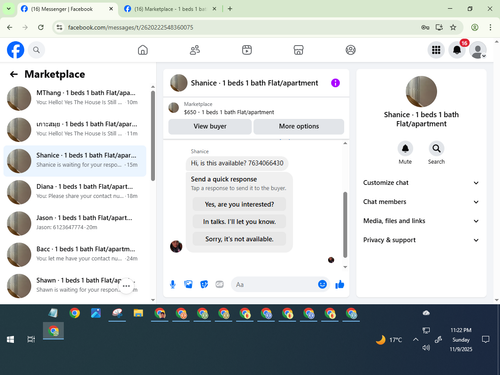Open taskbar clock 11:22 PM

(x=461, y=340)
